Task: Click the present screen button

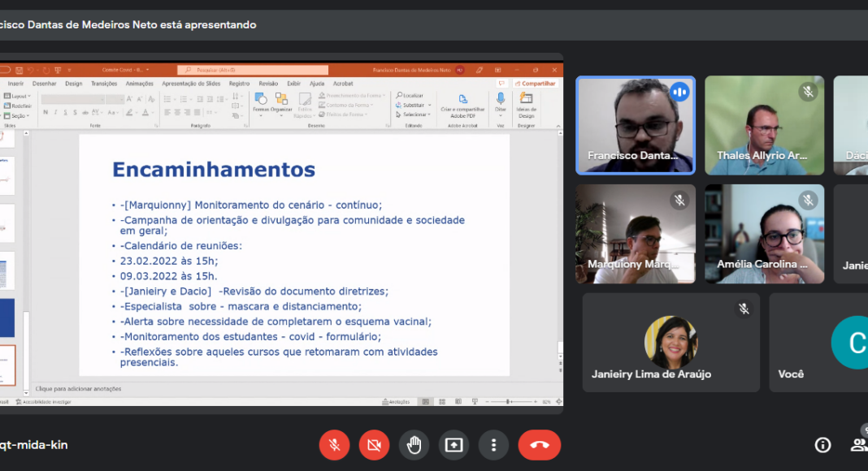Action: 454,445
